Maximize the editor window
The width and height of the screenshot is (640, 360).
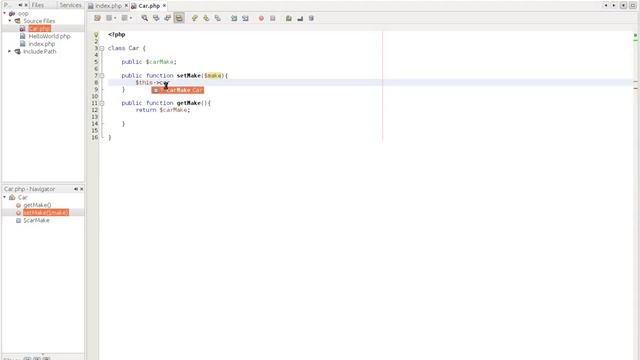click(633, 5)
